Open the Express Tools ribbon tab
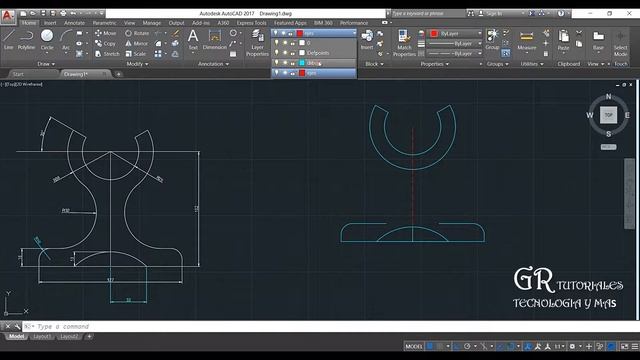This screenshot has width=640, height=360. (x=251, y=23)
